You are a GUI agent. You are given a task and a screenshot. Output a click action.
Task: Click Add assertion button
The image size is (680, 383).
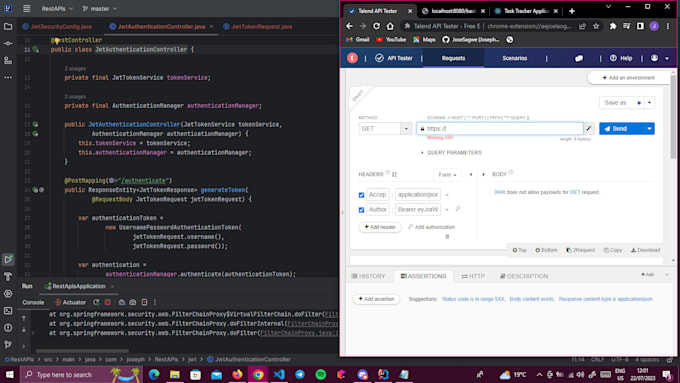point(376,299)
